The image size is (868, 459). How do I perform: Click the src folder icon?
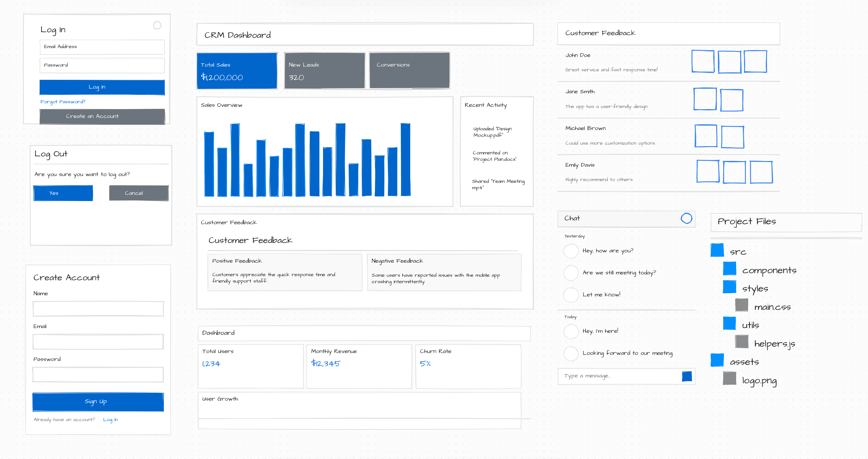pyautogui.click(x=717, y=250)
